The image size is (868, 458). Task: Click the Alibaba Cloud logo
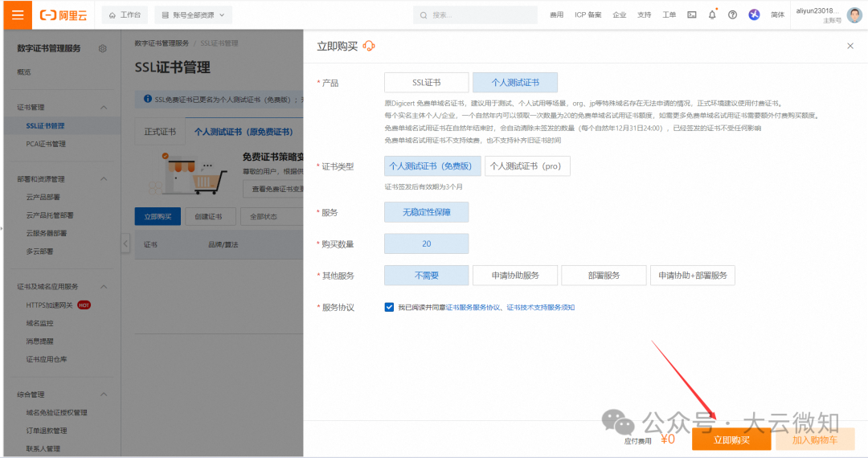pyautogui.click(x=63, y=15)
